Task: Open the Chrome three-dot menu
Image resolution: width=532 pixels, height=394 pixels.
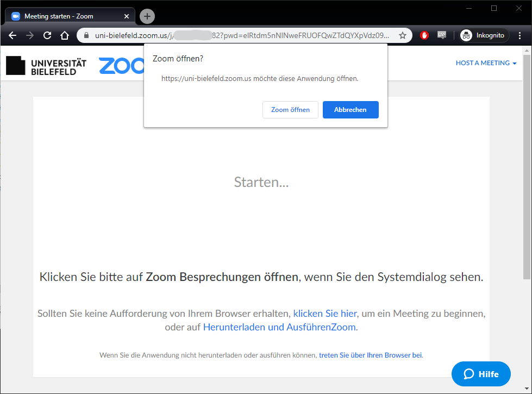Action: [x=520, y=35]
